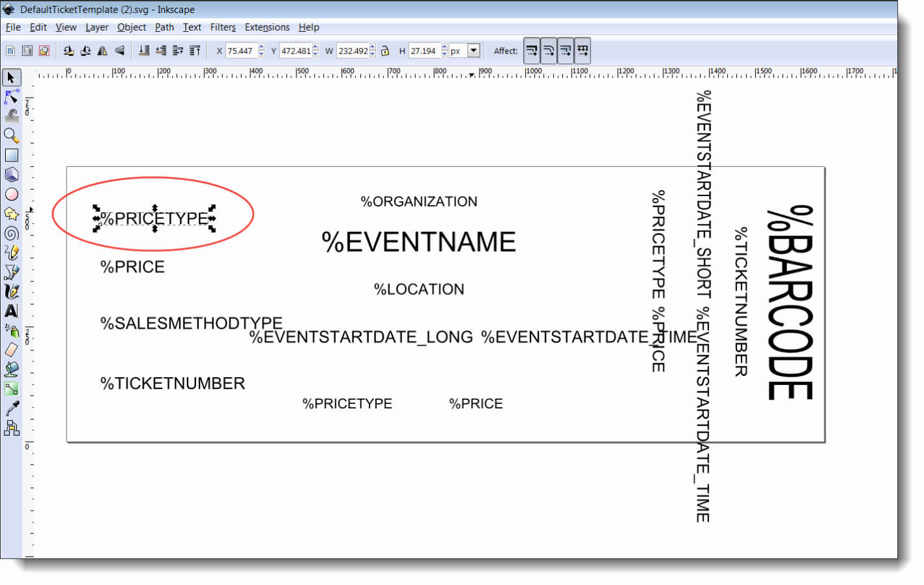924x585 pixels.
Task: Click the Deselect icon
Action: [x=44, y=51]
